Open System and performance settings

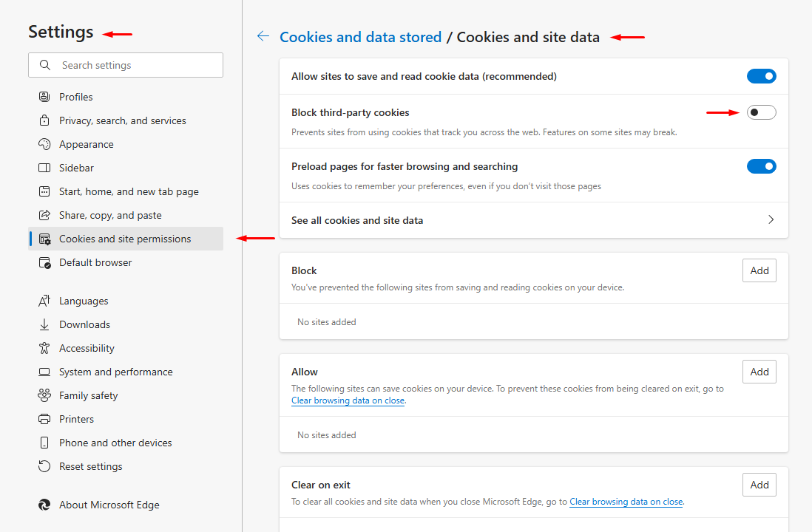(116, 372)
